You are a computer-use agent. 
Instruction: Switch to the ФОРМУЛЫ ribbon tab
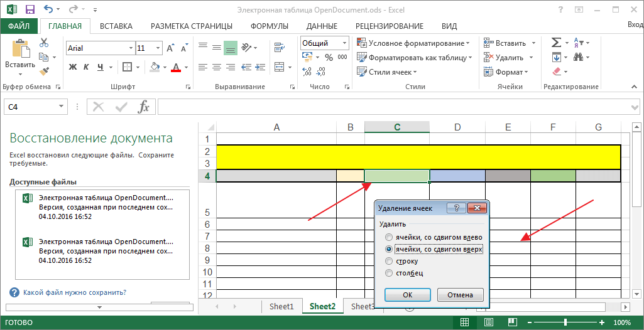pos(269,26)
